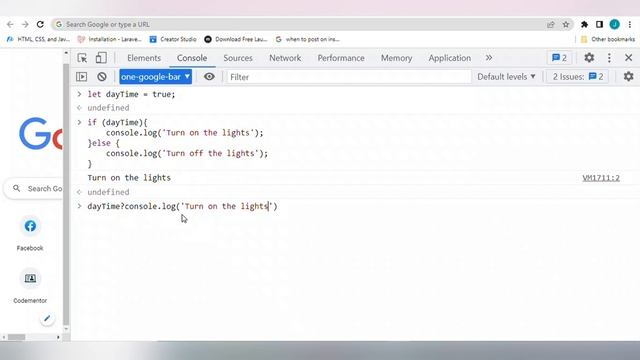Viewport: 640px width, 360px height.
Task: Create a live expression with eye icon
Action: pyautogui.click(x=209, y=77)
